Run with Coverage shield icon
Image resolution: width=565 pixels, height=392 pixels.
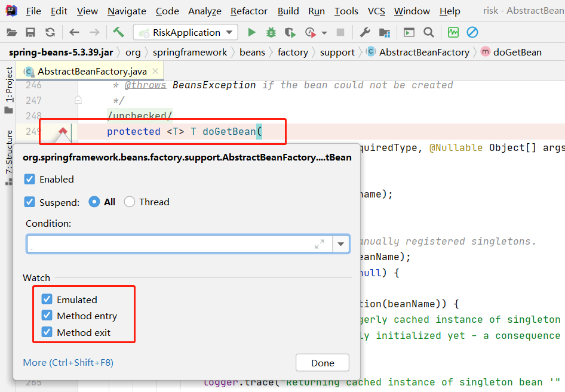click(x=290, y=33)
